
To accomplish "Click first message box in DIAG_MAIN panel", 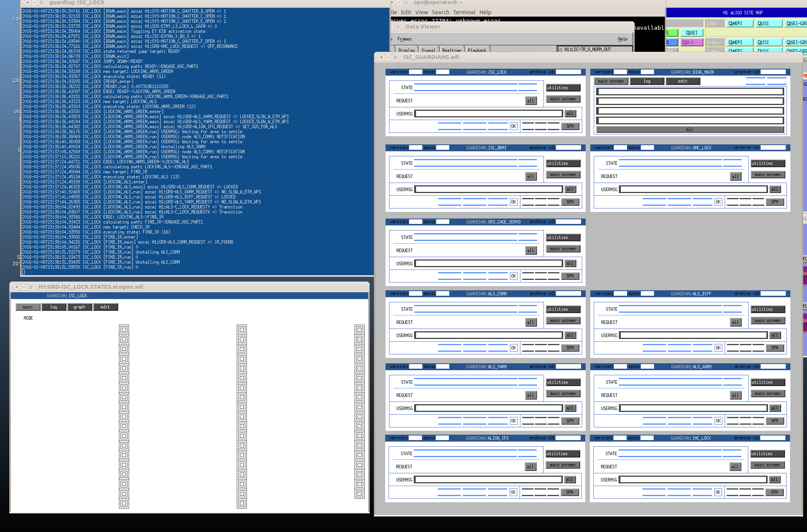I will [x=690, y=91].
